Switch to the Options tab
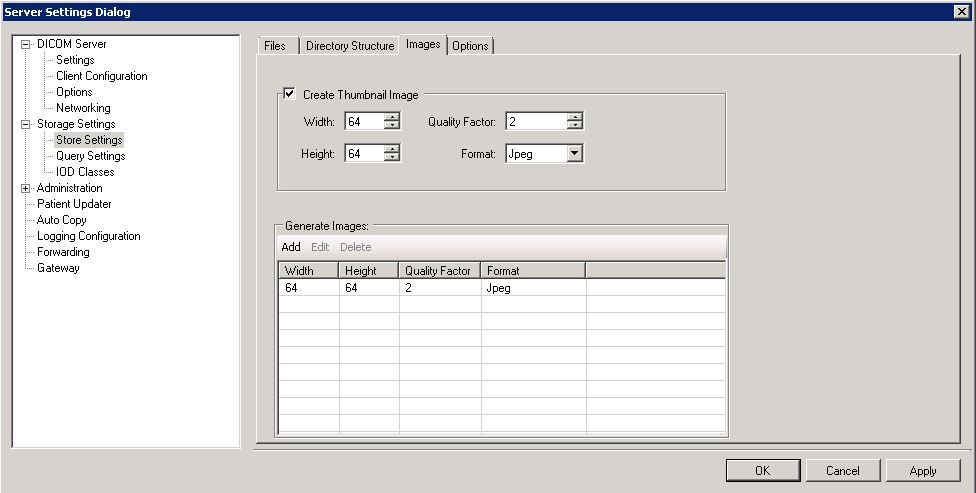Viewport: 976px width, 493px height. (x=470, y=46)
